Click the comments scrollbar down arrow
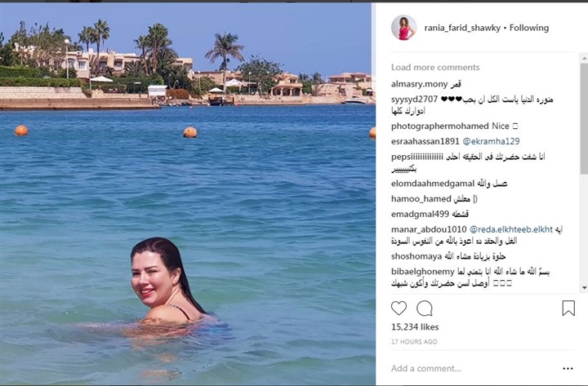 click(584, 288)
